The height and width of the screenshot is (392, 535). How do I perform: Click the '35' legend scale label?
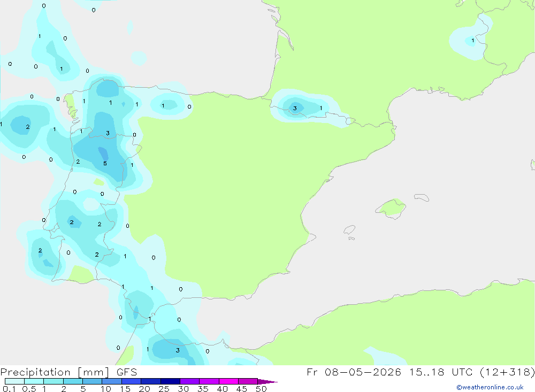[203, 389]
